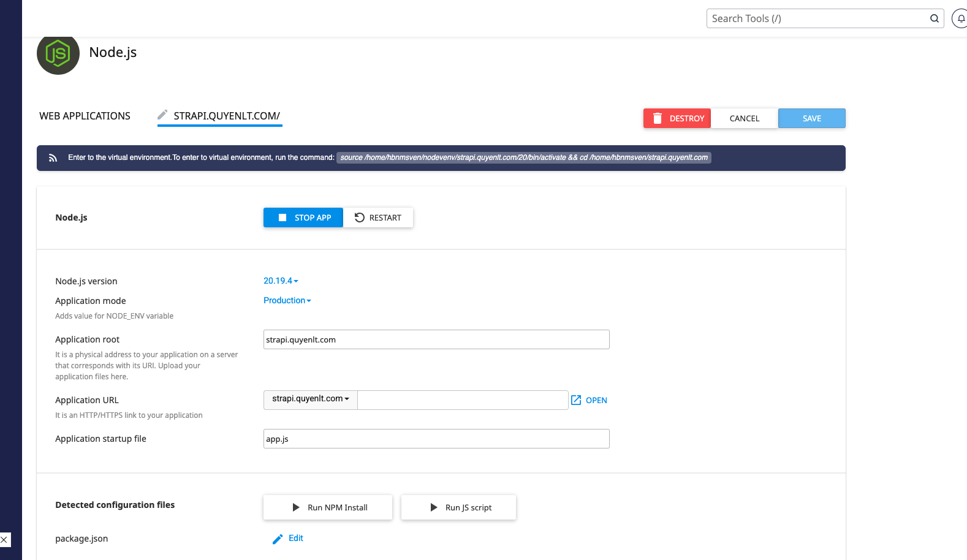
Task: Click the pencil icon beside STRAPI.QUYENLT.COM/
Action: point(162,115)
